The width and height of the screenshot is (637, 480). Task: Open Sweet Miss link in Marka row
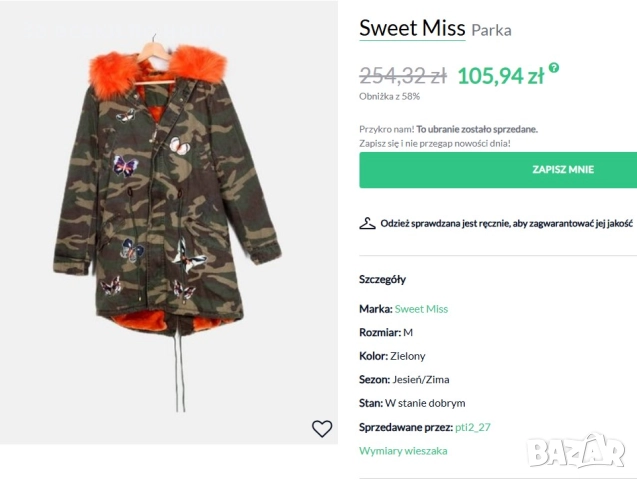421,309
